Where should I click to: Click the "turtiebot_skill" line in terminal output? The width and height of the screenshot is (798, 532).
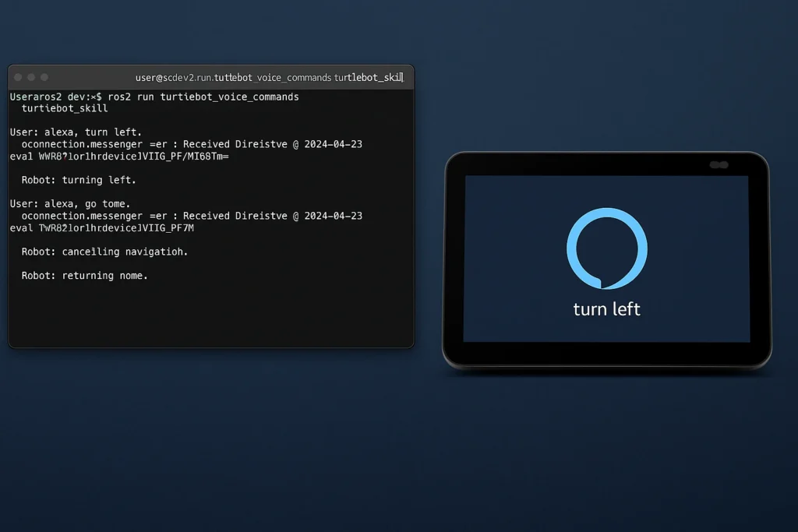[65, 108]
